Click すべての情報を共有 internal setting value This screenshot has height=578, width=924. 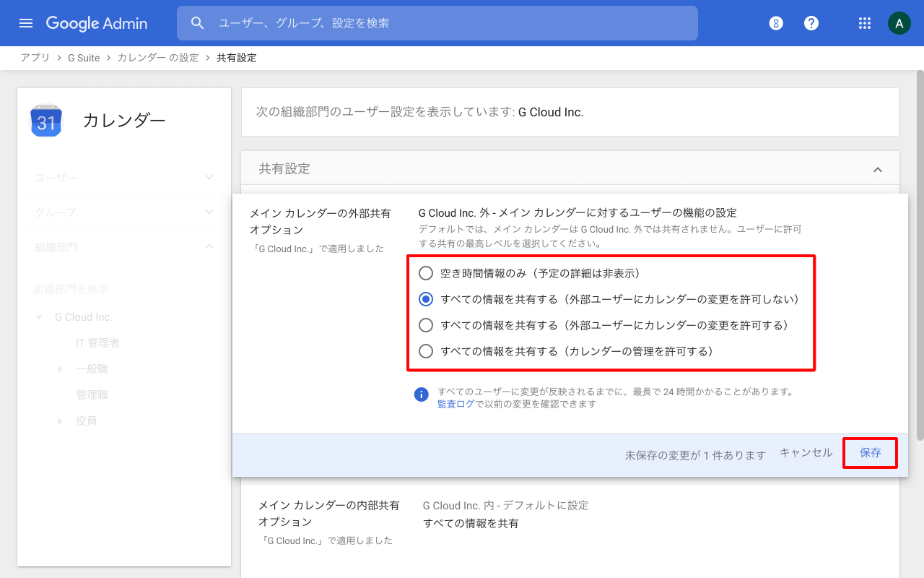pos(471,523)
